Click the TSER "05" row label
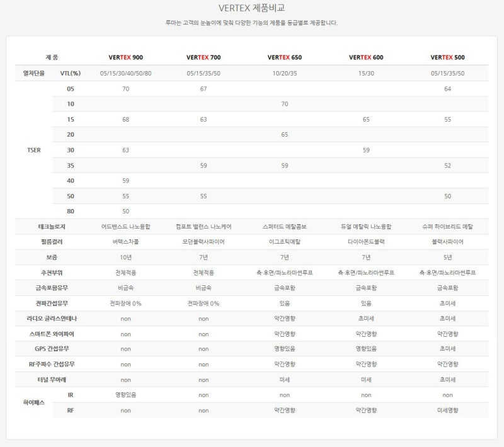Image resolution: width=504 pixels, height=447 pixels. 71,89
